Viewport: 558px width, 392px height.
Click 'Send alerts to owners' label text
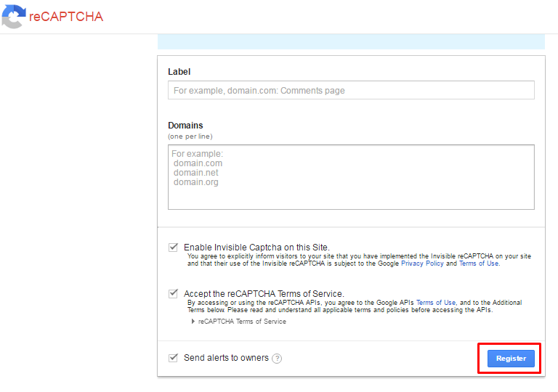coord(226,358)
